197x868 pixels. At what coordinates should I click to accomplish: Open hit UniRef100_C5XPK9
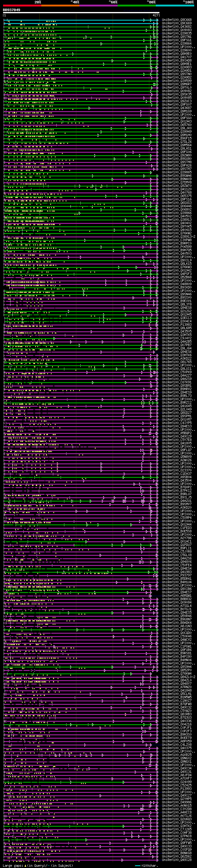click(x=176, y=372)
